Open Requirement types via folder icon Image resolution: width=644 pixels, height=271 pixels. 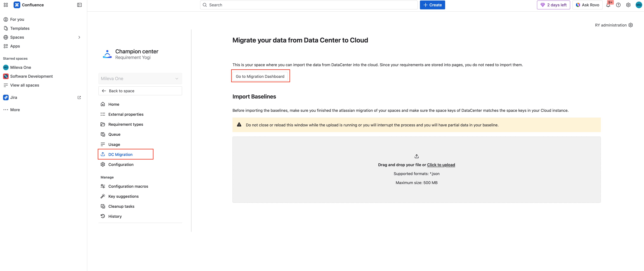[x=103, y=124]
